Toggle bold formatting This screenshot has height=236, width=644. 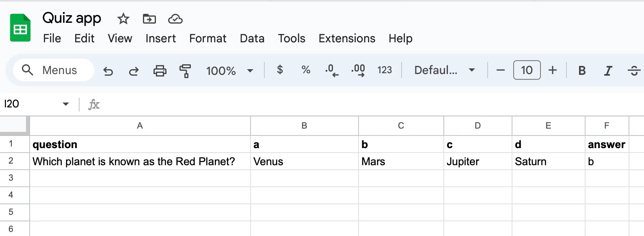click(x=582, y=70)
